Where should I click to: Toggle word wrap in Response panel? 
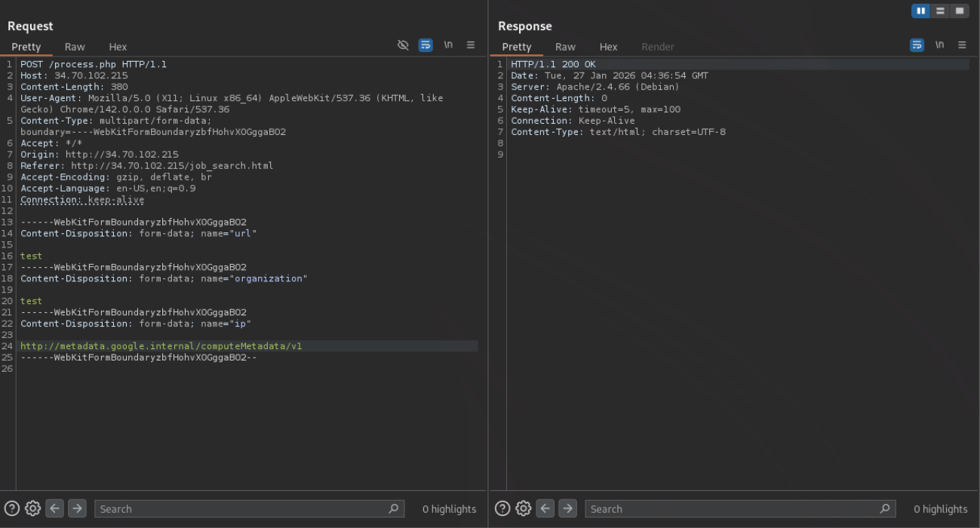[x=917, y=45]
